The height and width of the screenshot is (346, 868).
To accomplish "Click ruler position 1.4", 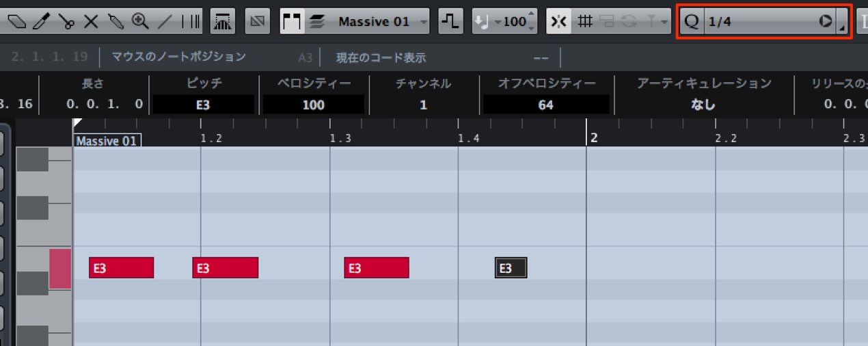I will coord(470,138).
